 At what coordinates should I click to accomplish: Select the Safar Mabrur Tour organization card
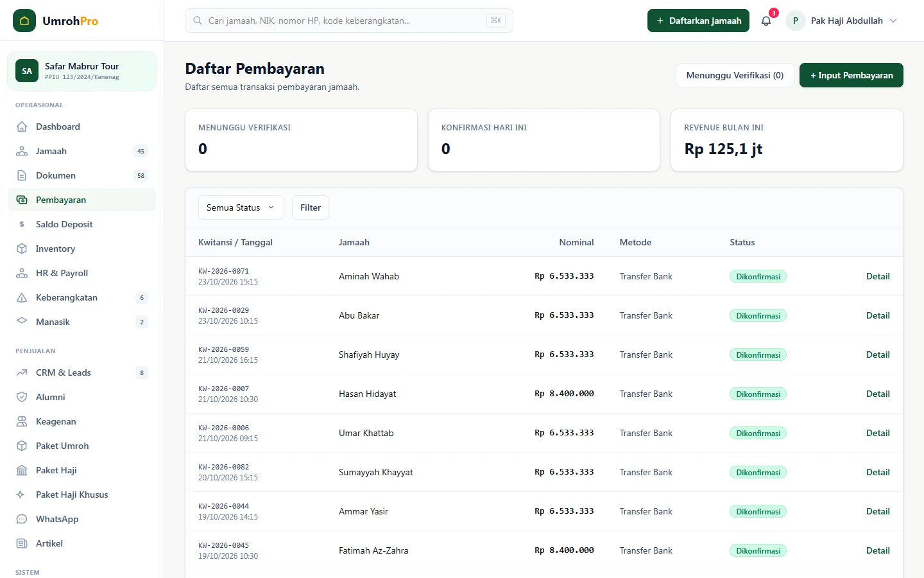click(x=81, y=71)
